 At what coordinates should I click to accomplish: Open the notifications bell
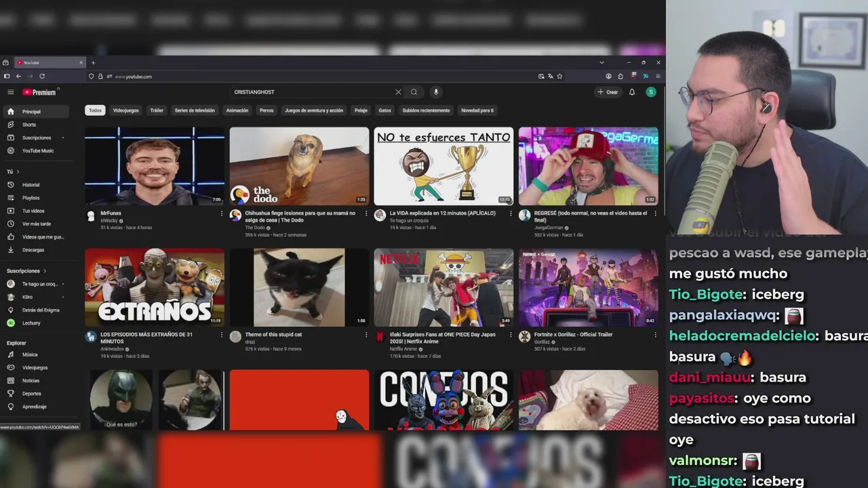point(632,92)
